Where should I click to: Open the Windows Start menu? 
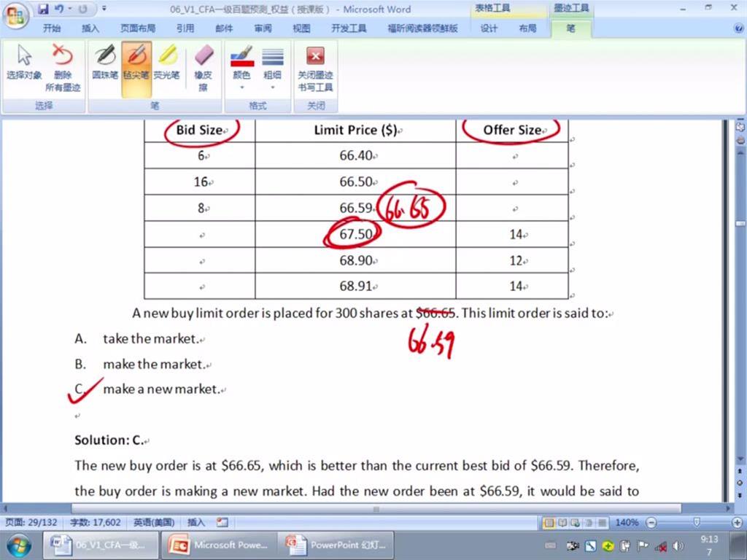point(18,545)
